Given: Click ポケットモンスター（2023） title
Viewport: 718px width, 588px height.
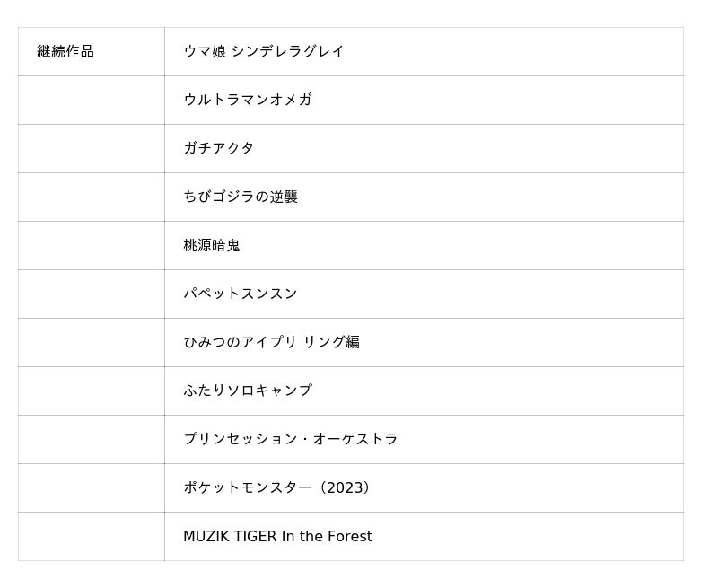Looking at the screenshot, I should tap(279, 487).
